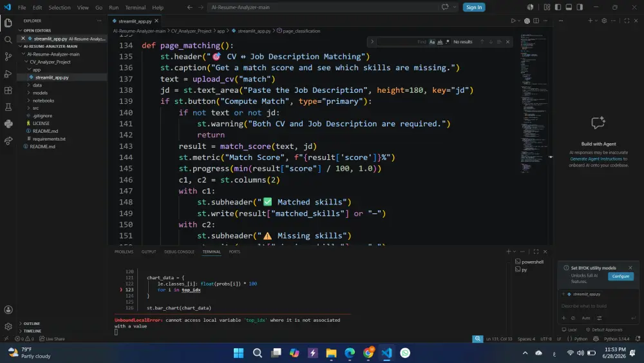
Task: Click Customize Layout icon in title bar
Action: point(547,7)
